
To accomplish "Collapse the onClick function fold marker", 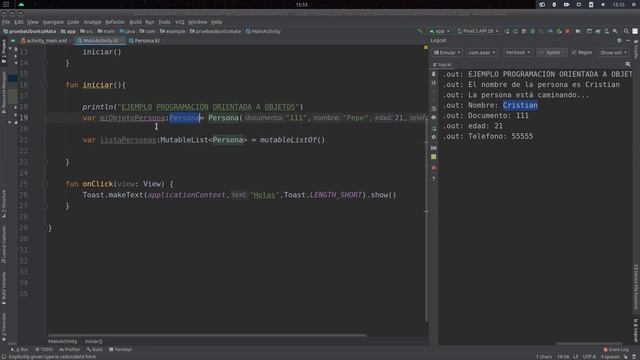I will (x=45, y=184).
